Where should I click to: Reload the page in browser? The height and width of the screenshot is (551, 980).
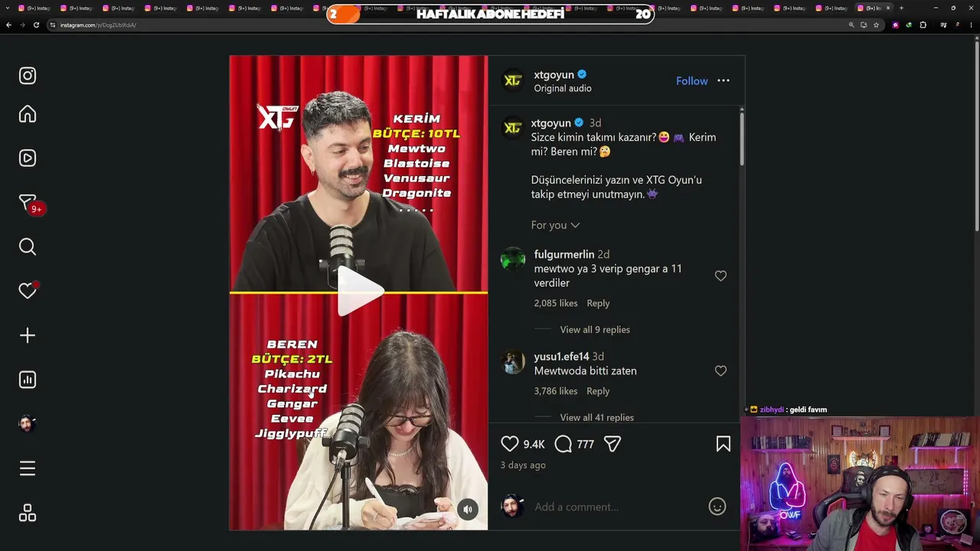[x=36, y=25]
